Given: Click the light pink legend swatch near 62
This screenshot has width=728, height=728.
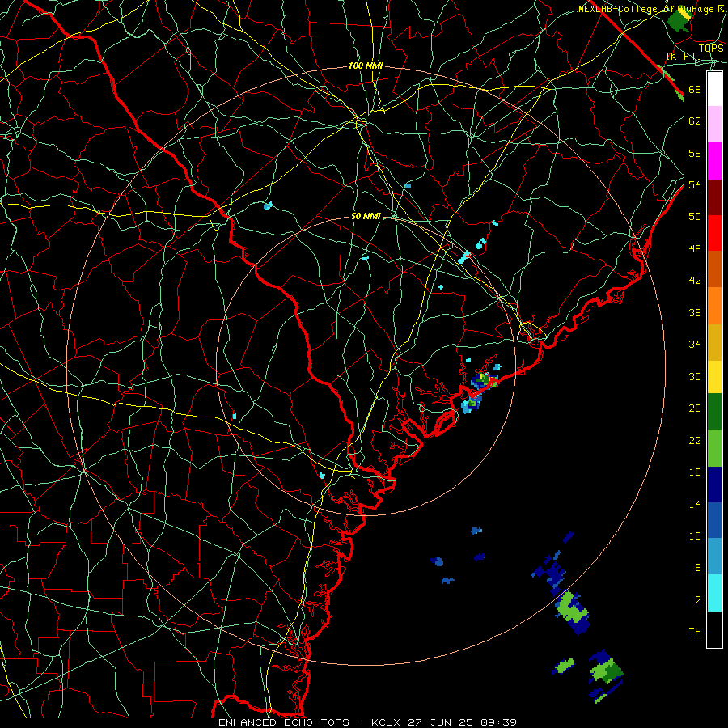Looking at the screenshot, I should 714,124.
